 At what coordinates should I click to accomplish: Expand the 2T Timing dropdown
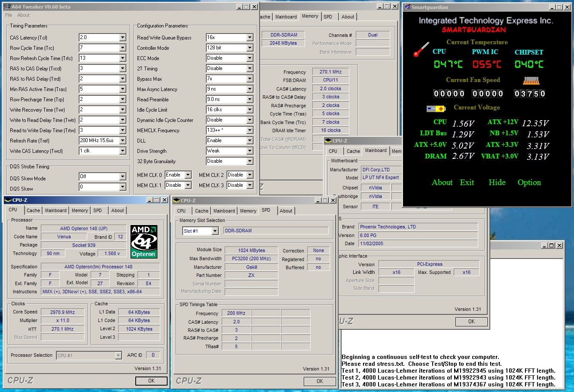point(250,69)
